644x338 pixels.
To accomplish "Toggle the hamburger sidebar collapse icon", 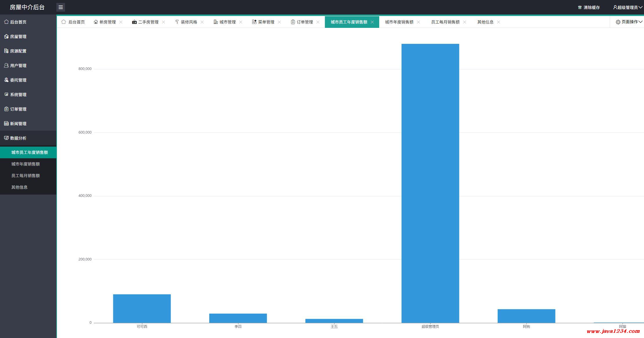I will (61, 7).
